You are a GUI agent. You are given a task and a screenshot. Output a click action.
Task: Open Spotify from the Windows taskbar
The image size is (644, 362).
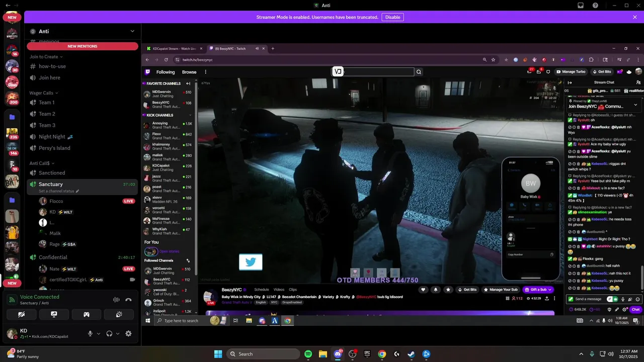click(308, 354)
